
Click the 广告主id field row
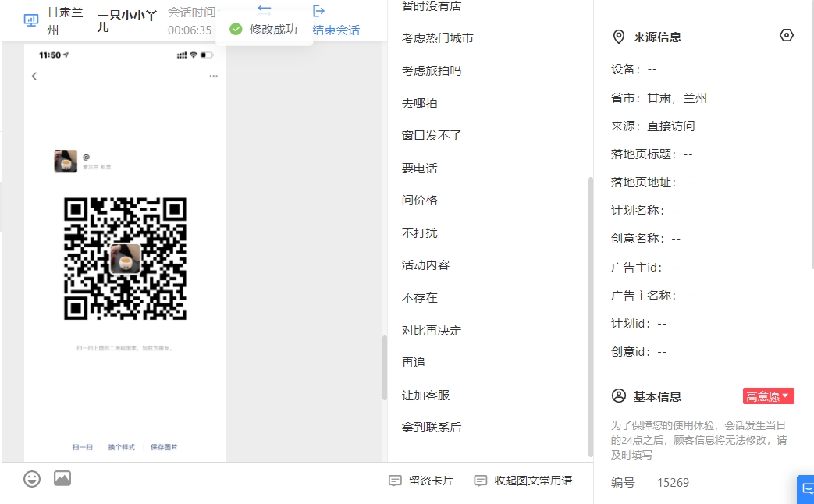(x=645, y=268)
